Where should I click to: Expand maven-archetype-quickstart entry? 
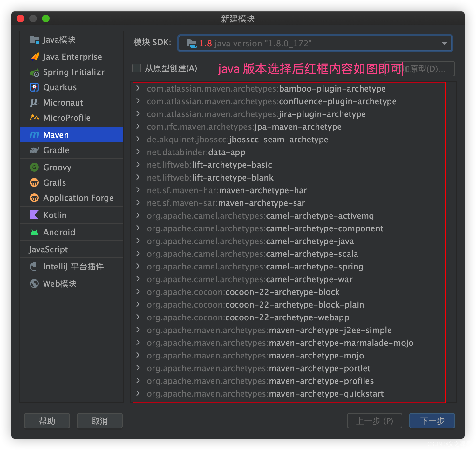[138, 393]
